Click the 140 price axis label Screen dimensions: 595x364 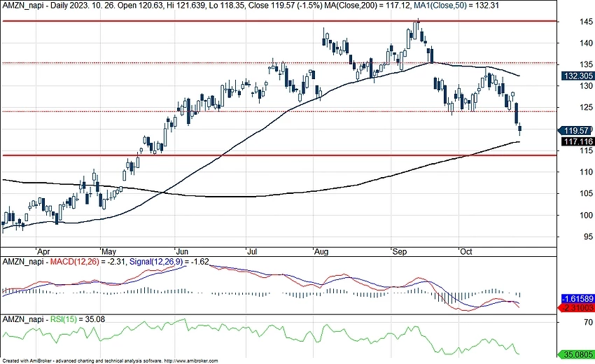pos(586,43)
